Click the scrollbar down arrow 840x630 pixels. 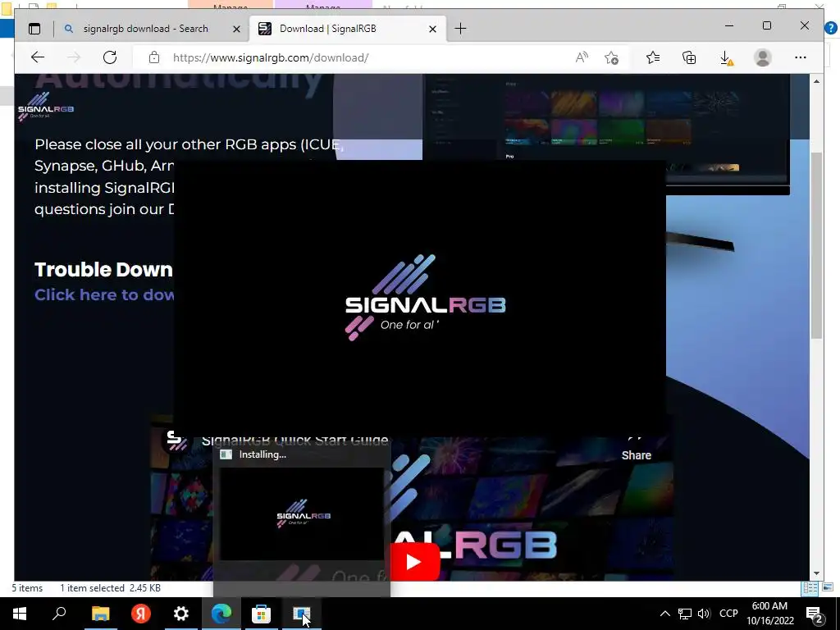816,573
